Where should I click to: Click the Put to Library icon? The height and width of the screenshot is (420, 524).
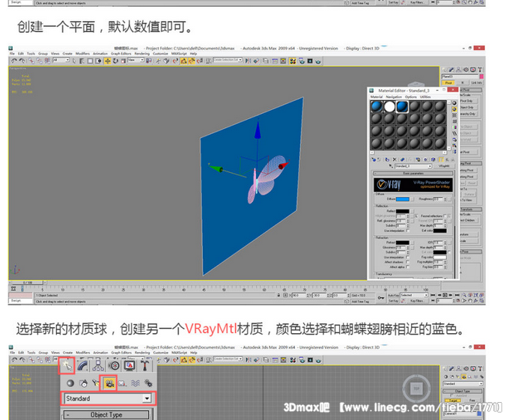pyautogui.click(x=418, y=159)
